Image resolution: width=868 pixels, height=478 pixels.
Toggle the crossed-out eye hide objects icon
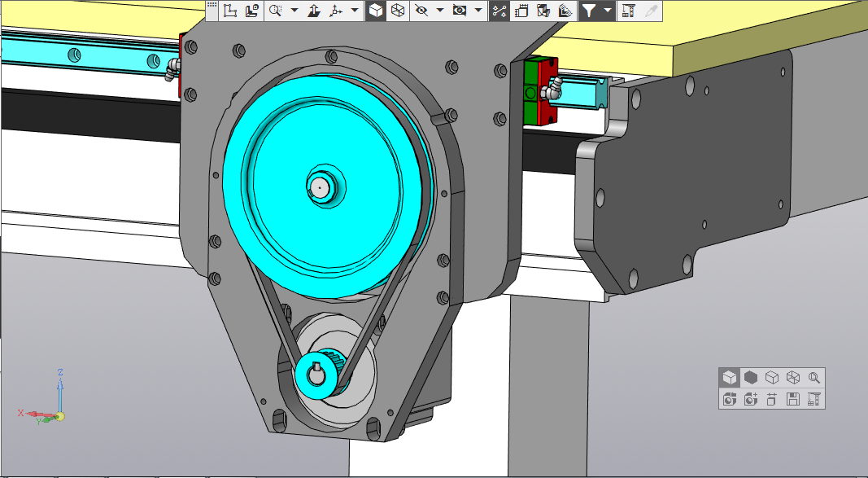[421, 11]
